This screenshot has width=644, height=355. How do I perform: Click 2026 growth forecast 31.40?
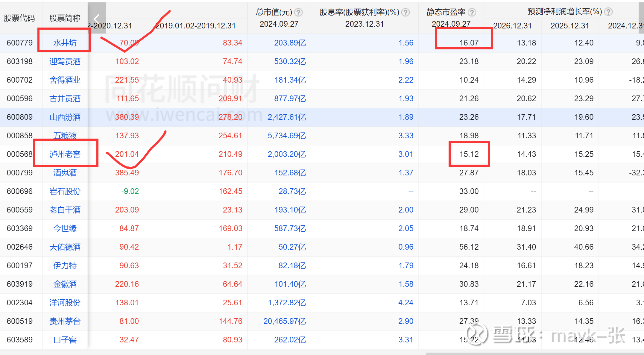tap(526, 247)
